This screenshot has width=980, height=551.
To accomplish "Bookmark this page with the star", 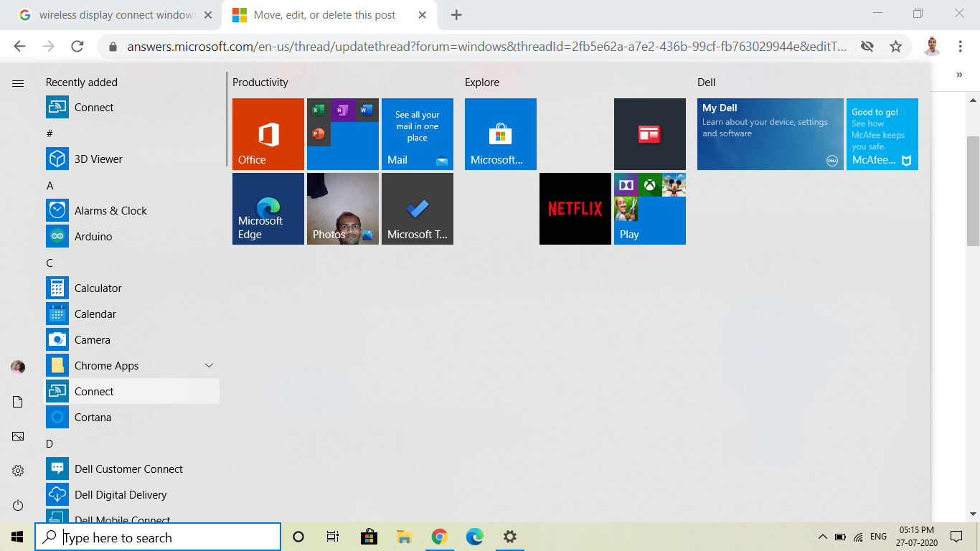I will pos(895,47).
